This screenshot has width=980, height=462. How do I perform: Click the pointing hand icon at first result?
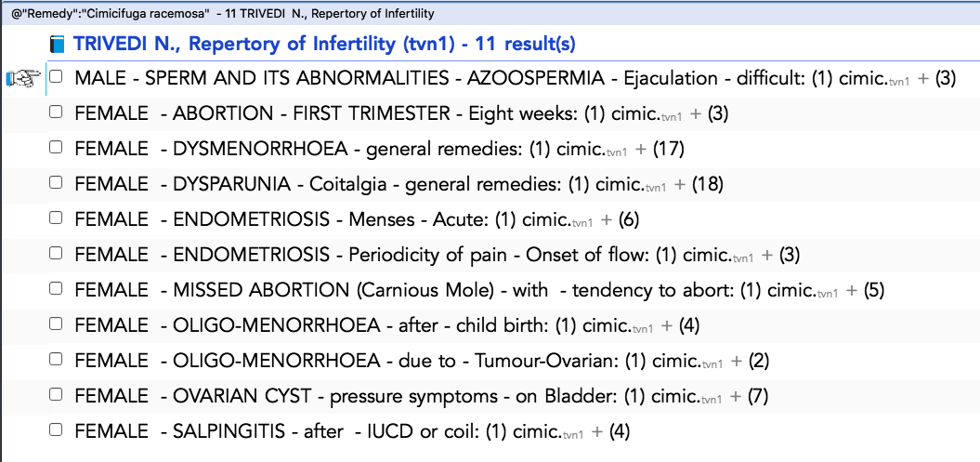tap(23, 78)
